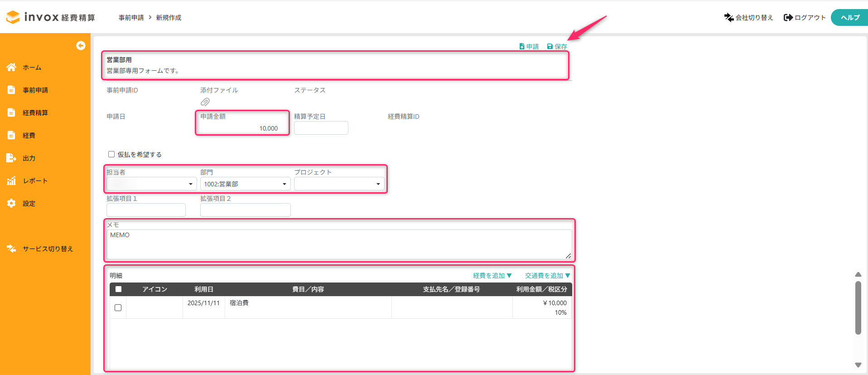Click the gear icon for settings

(x=11, y=203)
